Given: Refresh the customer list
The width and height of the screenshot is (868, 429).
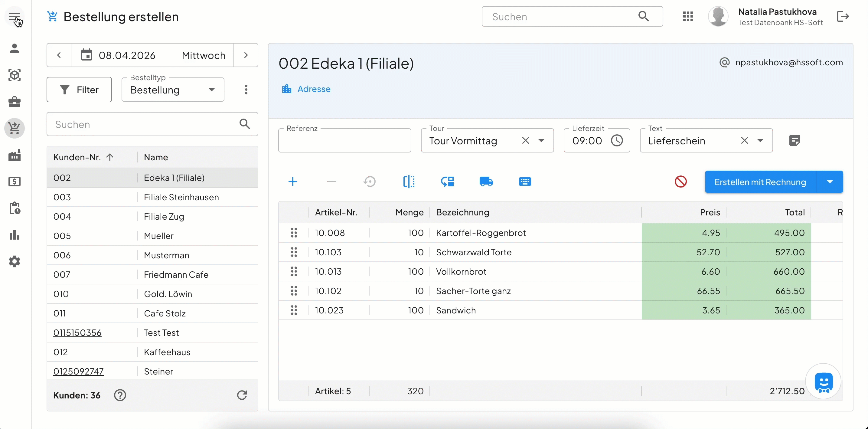Looking at the screenshot, I should [242, 395].
